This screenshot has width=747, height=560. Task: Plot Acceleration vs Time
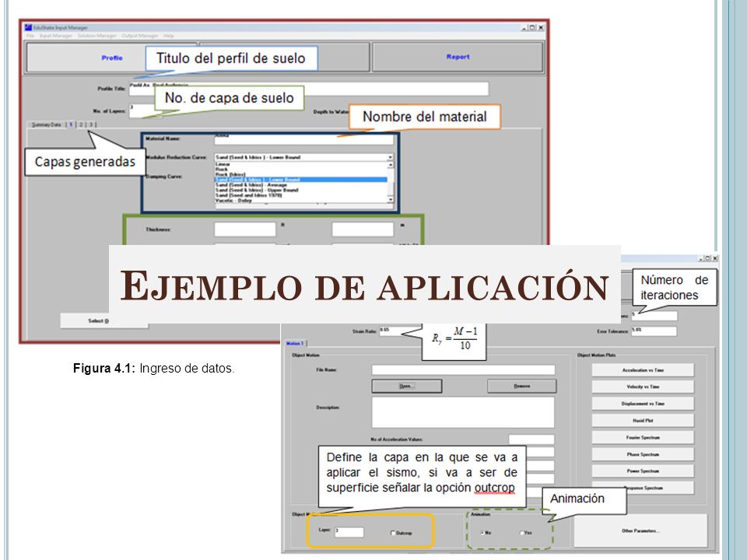[x=643, y=370]
